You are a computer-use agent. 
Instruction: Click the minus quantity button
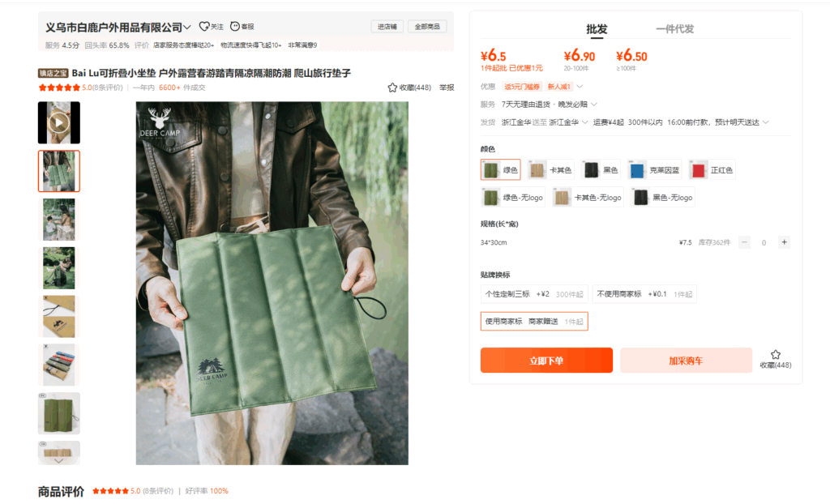coord(744,242)
